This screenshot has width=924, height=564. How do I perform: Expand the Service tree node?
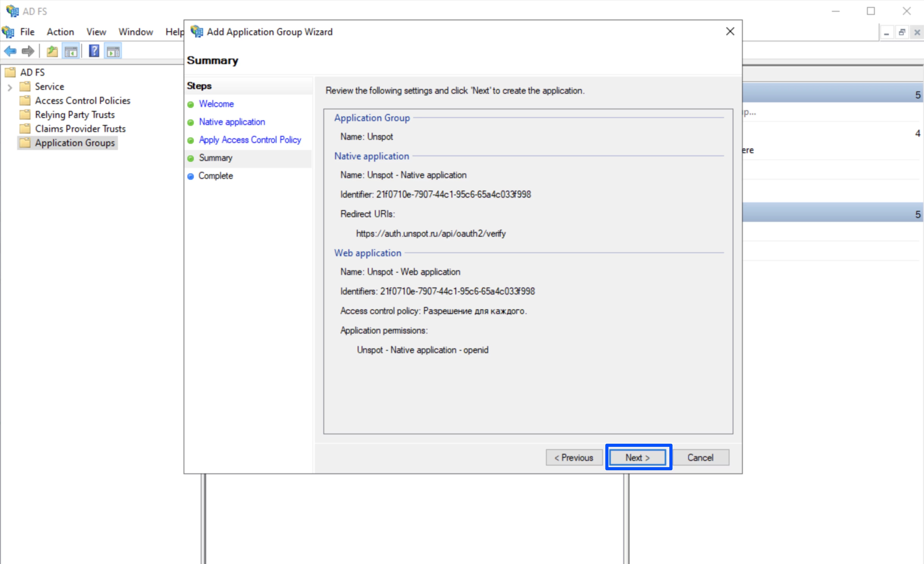coord(10,87)
